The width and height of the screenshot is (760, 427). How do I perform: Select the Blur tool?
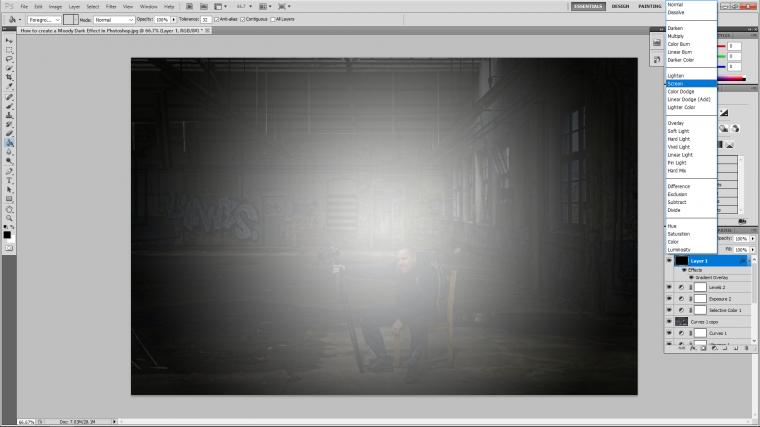click(9, 152)
